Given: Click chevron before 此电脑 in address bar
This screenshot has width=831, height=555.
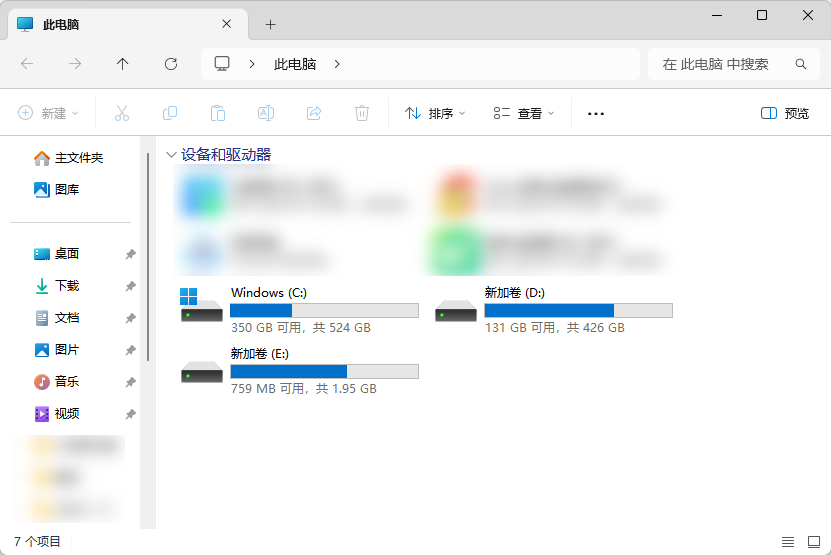Looking at the screenshot, I should pos(252,64).
